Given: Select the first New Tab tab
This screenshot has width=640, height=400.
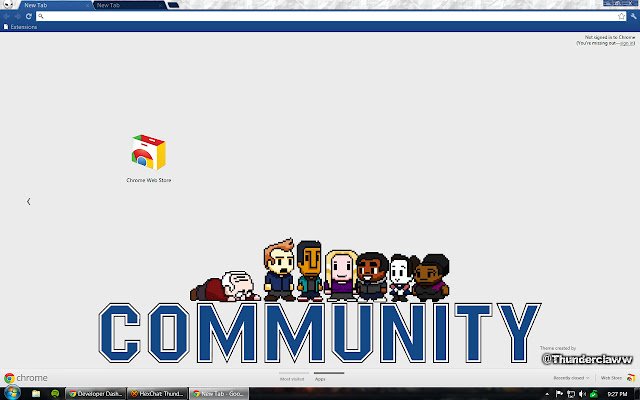Looking at the screenshot, I should 55,5.
